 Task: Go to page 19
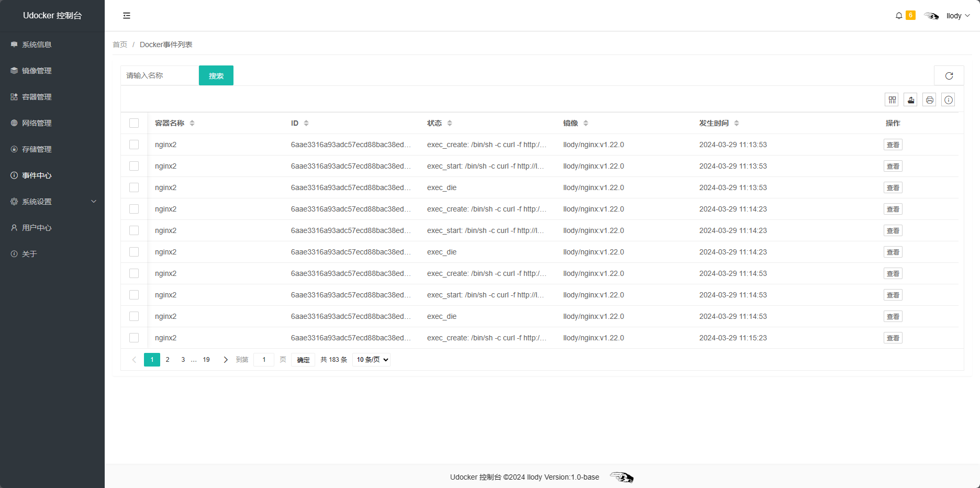[206, 360]
